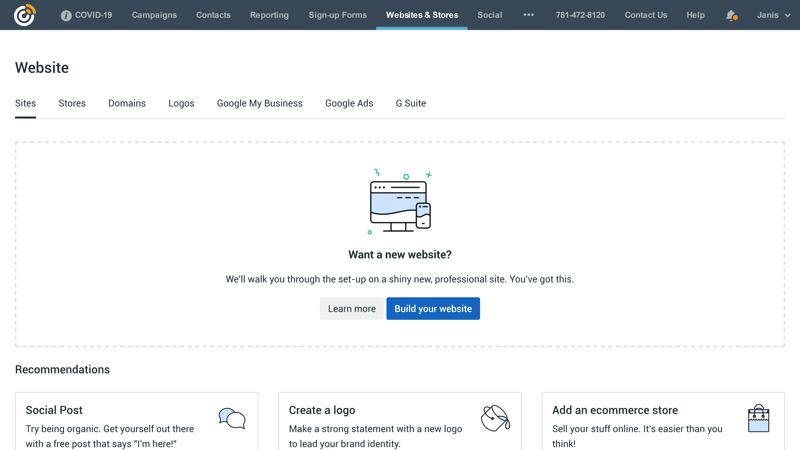The height and width of the screenshot is (450, 800).
Task: Open the Campaigns menu
Action: click(x=154, y=15)
